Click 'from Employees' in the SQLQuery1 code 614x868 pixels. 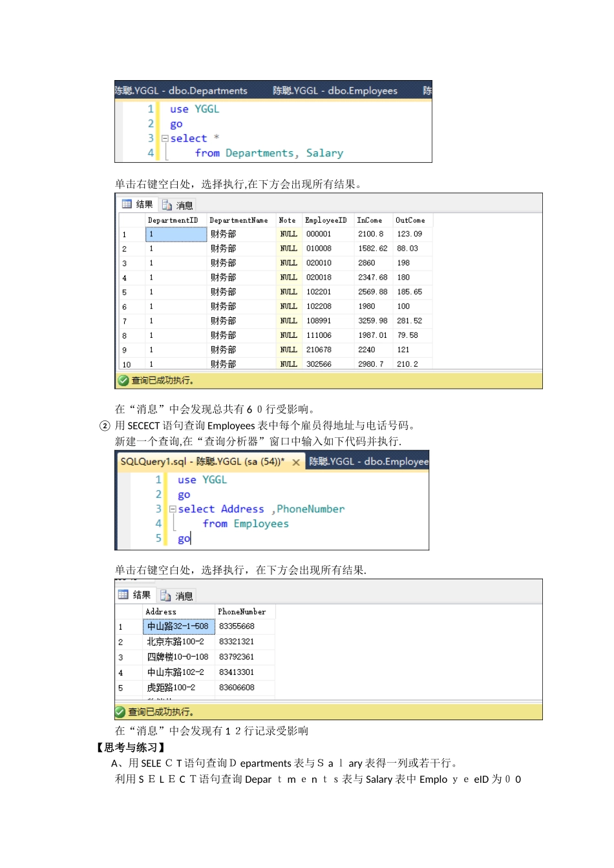246,524
